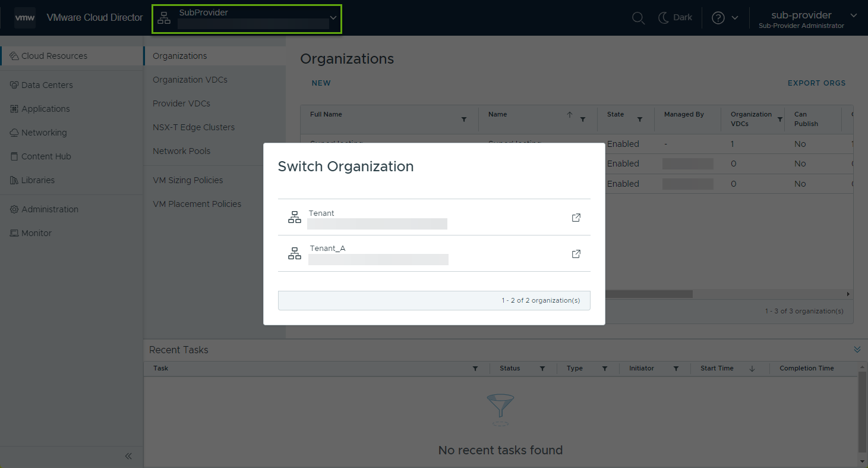Filter the Full Name column
The height and width of the screenshot is (468, 868).
[x=464, y=120]
